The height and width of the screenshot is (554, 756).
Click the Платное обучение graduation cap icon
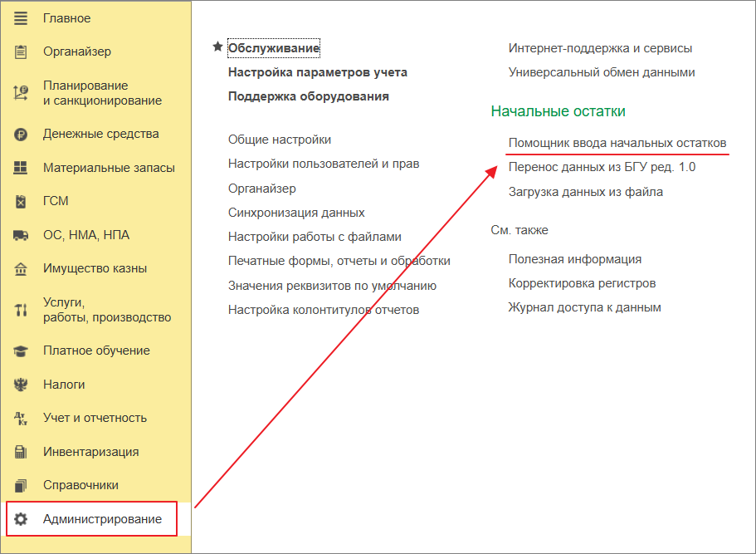coord(20,350)
